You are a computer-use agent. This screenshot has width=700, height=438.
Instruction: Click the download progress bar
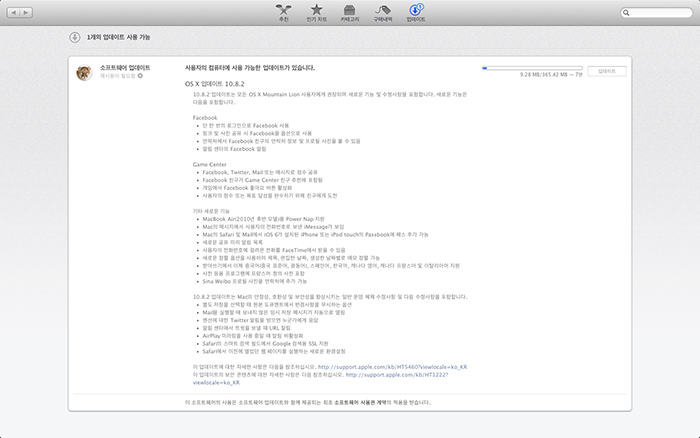[532, 68]
